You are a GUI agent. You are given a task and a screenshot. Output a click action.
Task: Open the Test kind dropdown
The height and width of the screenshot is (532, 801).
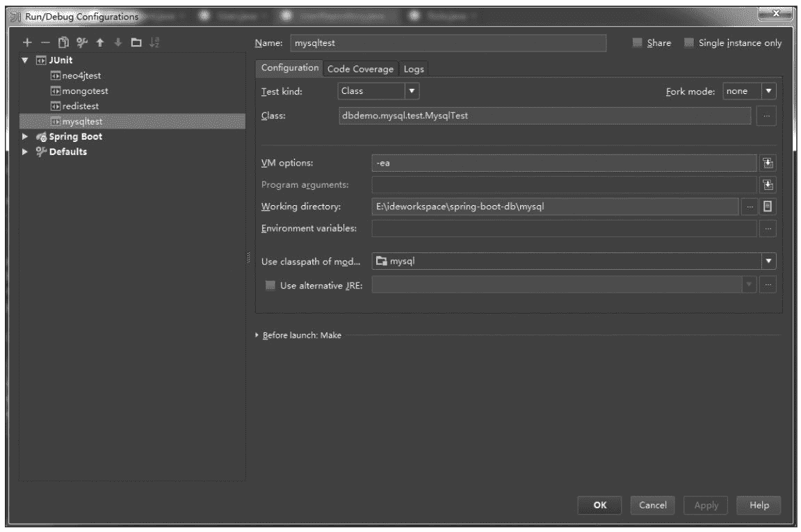[380, 90]
